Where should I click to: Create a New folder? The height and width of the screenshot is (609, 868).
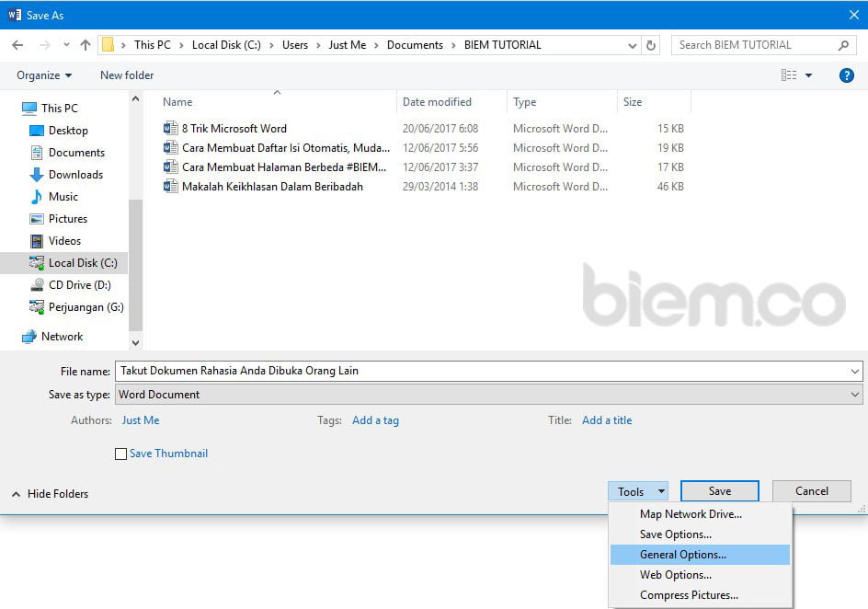pyautogui.click(x=127, y=75)
